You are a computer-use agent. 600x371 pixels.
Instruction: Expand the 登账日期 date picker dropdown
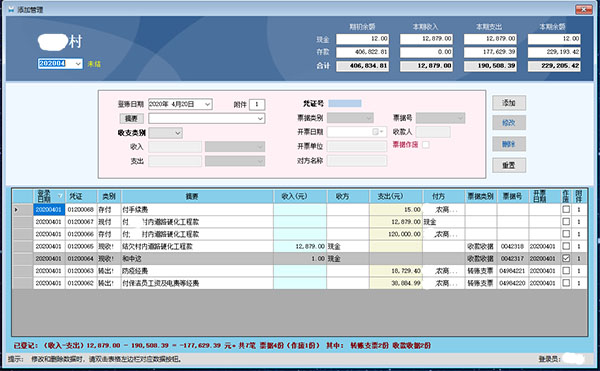pos(207,104)
